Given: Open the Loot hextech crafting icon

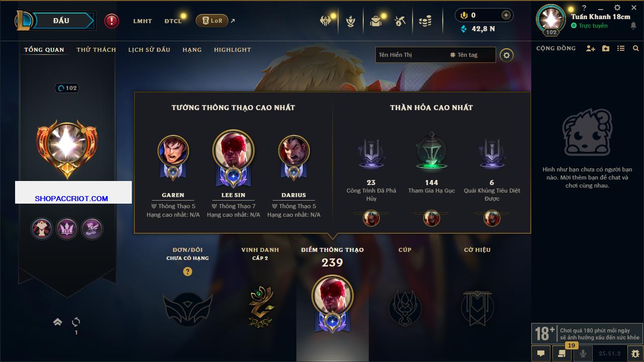Looking at the screenshot, I should [x=400, y=21].
